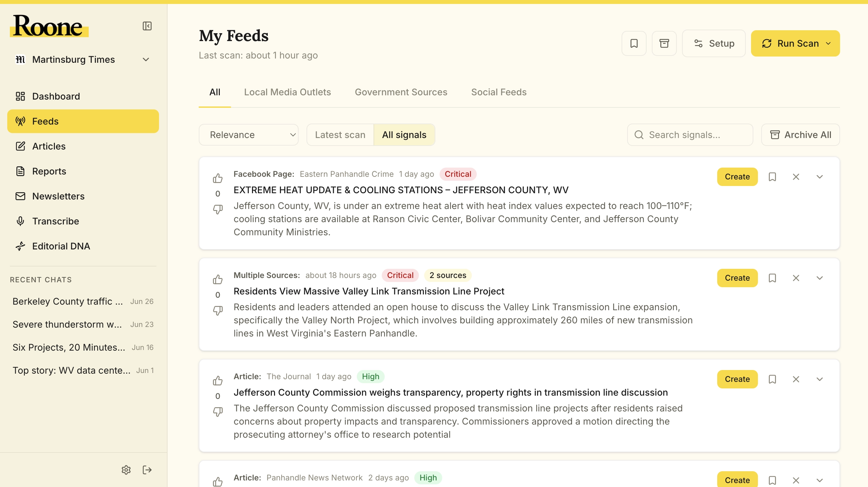Expand the Panhandle News Network card
868x487 pixels.
point(819,480)
